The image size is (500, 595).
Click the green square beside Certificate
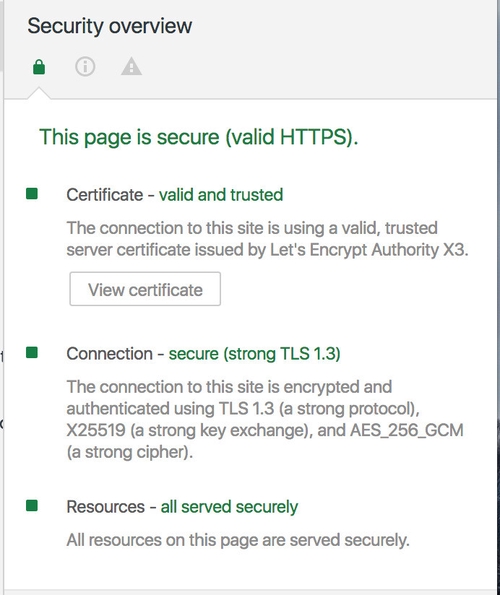click(32, 194)
